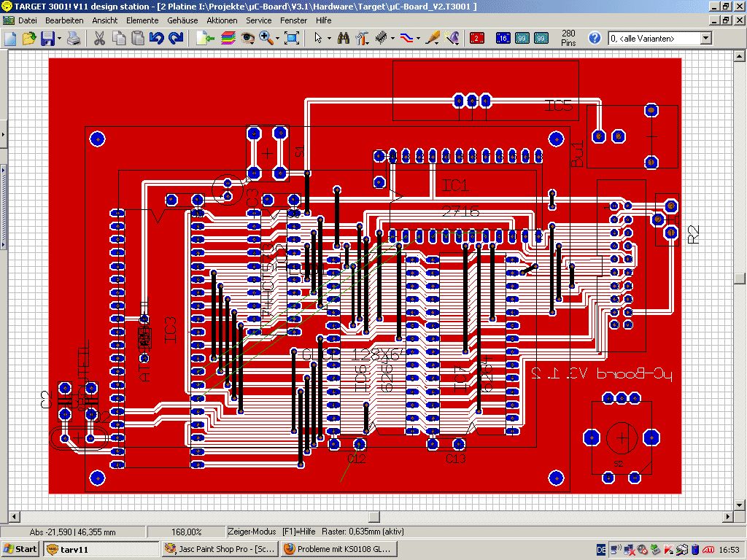Open the Gehäuse menu
Screen dimensions: 747x560
182,20
